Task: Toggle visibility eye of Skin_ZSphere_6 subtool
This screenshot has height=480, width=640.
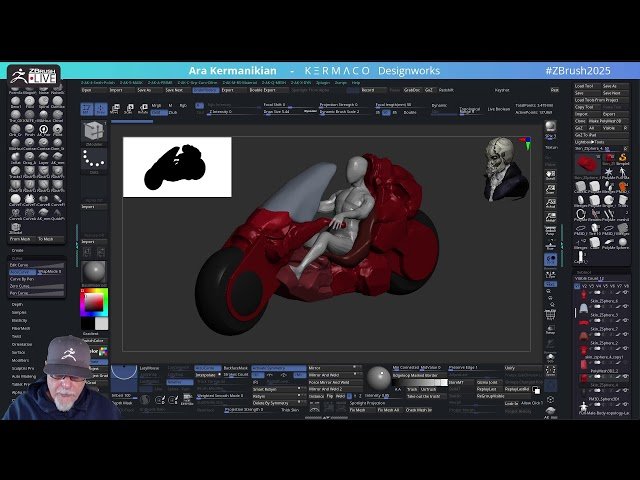Action: (626, 292)
